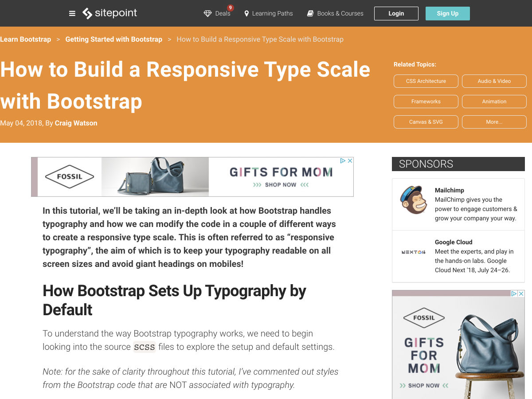Image resolution: width=532 pixels, height=399 pixels.
Task: Open the Learning Paths menu item
Action: point(272,14)
